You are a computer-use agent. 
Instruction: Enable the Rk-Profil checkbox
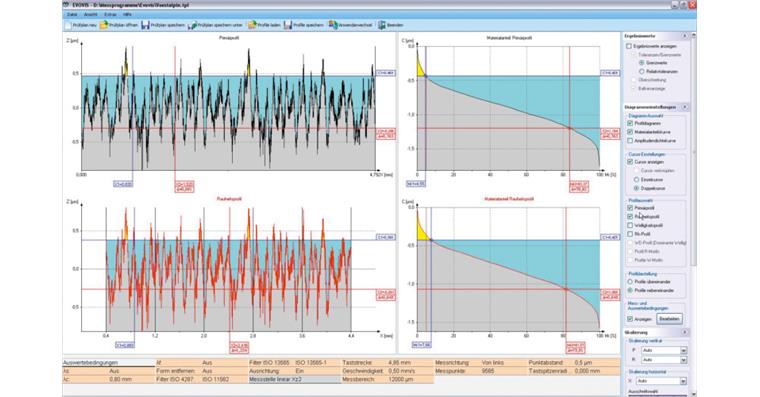click(630, 234)
